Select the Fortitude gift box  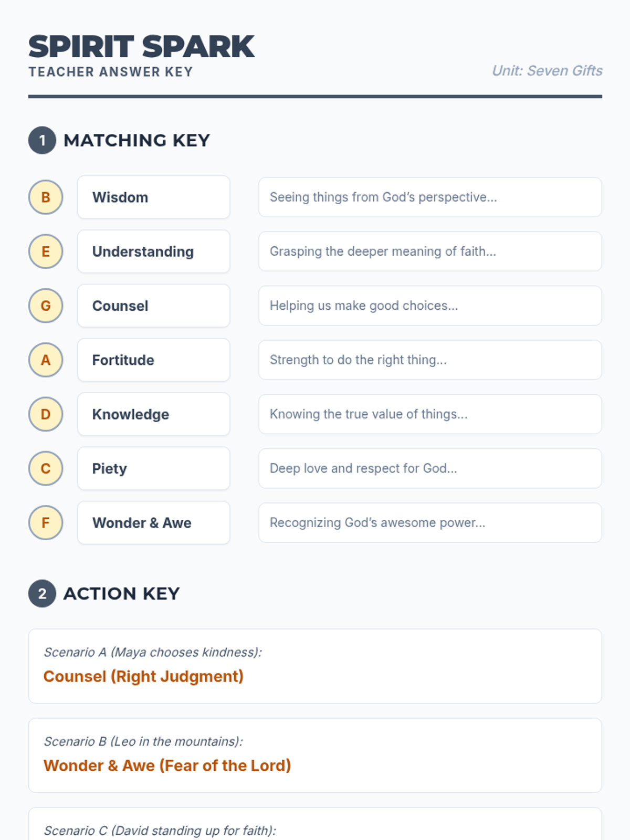click(x=153, y=360)
